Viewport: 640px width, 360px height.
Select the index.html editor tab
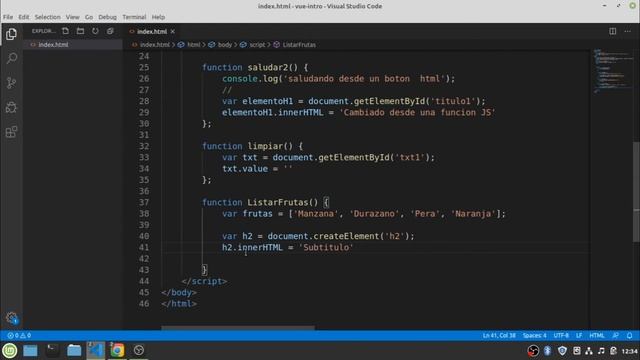pos(151,31)
